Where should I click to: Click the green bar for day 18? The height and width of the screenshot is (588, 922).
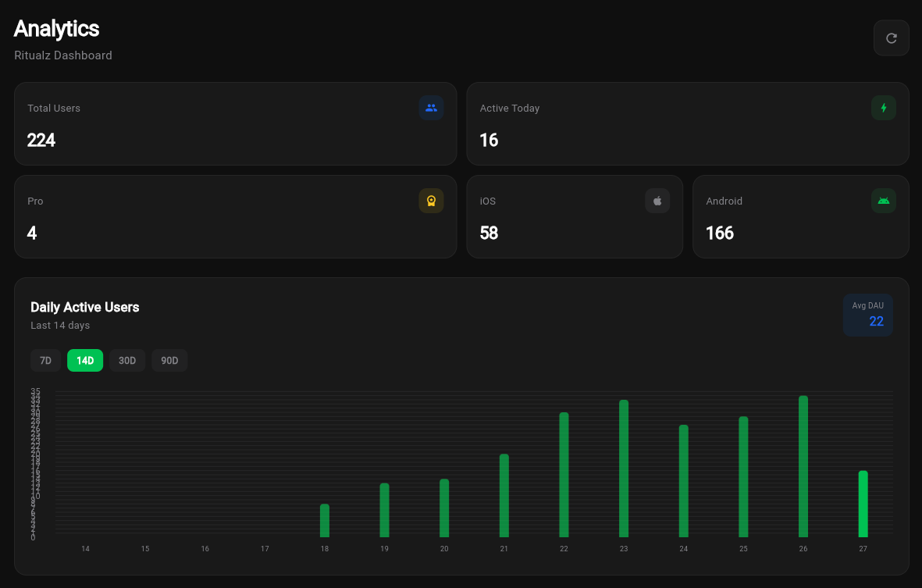pos(324,521)
